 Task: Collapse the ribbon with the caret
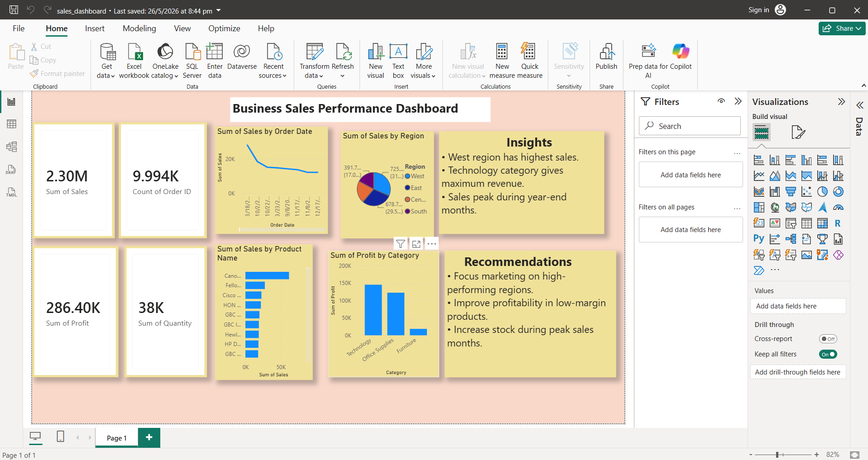863,85
